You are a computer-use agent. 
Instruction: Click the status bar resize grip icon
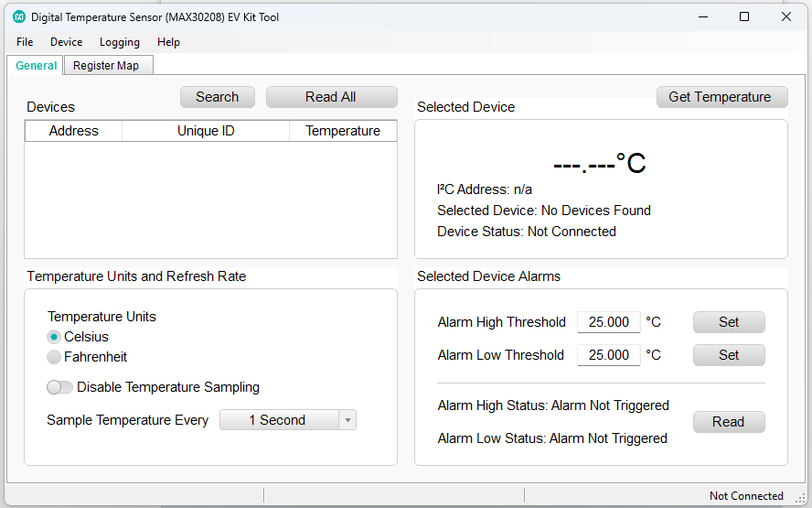click(801, 498)
